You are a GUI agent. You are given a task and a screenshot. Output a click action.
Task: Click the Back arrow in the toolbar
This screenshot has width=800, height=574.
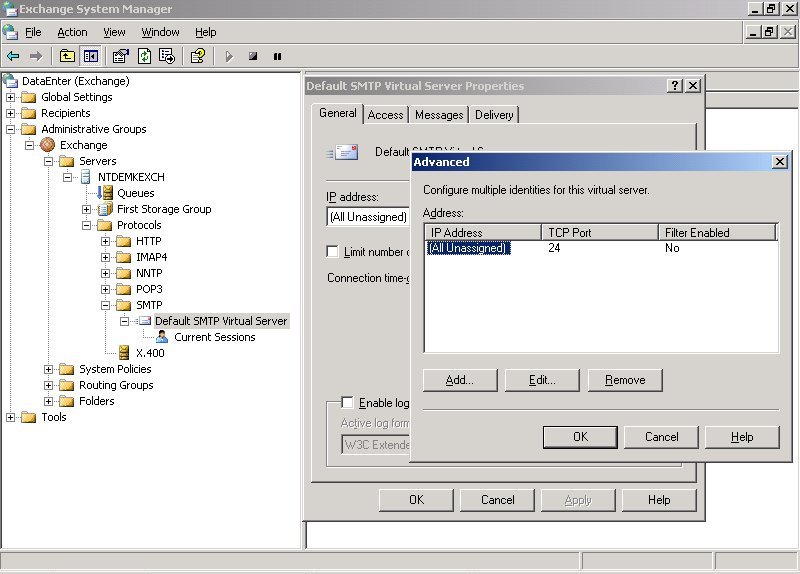[13, 56]
